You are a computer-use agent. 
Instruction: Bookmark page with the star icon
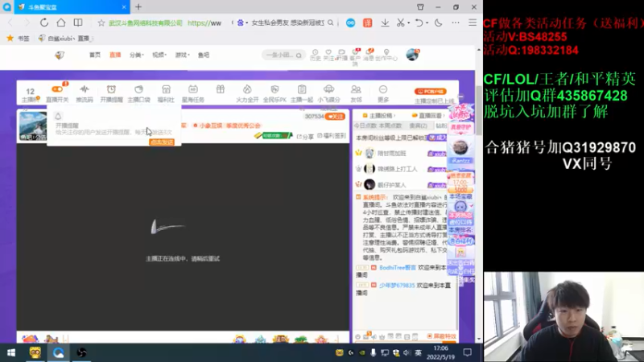coord(101,23)
